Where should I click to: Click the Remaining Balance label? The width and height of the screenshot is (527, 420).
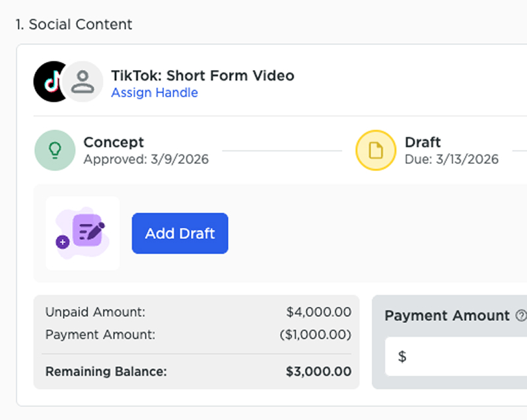click(106, 372)
